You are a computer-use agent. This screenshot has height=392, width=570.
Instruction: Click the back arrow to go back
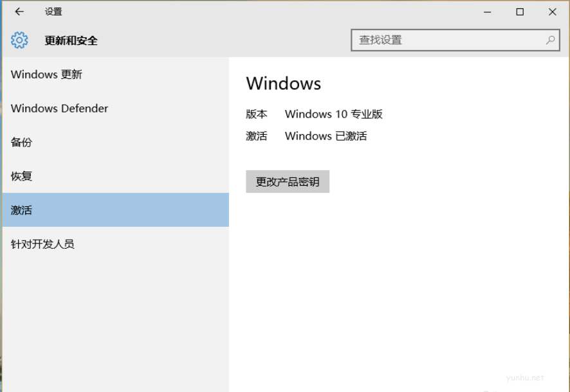tap(19, 12)
